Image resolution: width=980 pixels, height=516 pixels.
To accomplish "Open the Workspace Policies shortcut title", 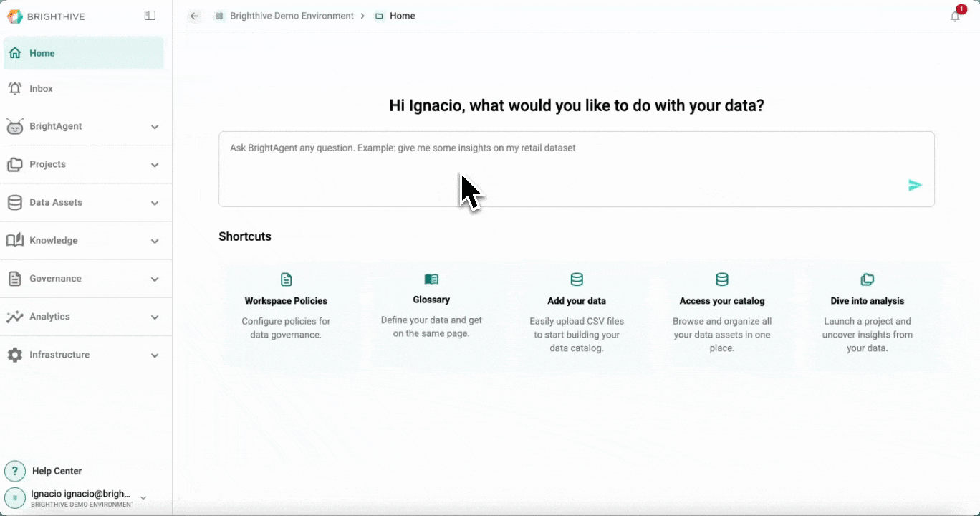I will 286,301.
